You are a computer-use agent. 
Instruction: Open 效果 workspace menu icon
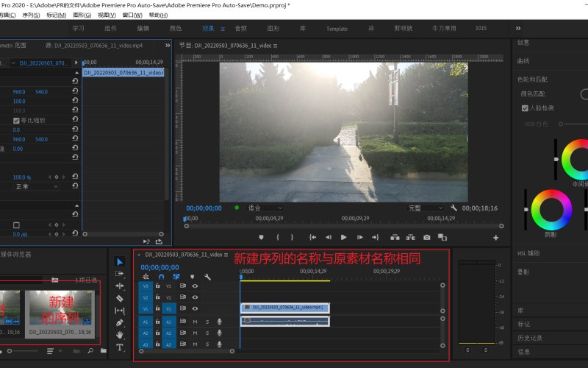click(223, 29)
